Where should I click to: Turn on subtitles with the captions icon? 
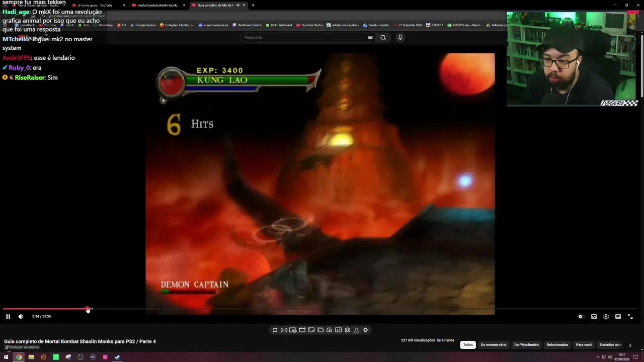click(x=594, y=317)
